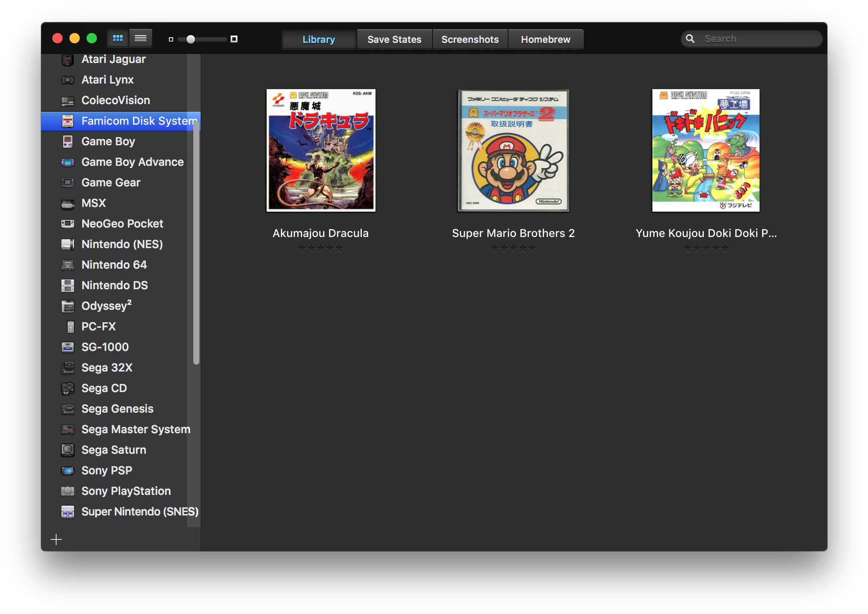Click the thumbnail size slider
Screen dimensions: 868x614
[202, 39]
